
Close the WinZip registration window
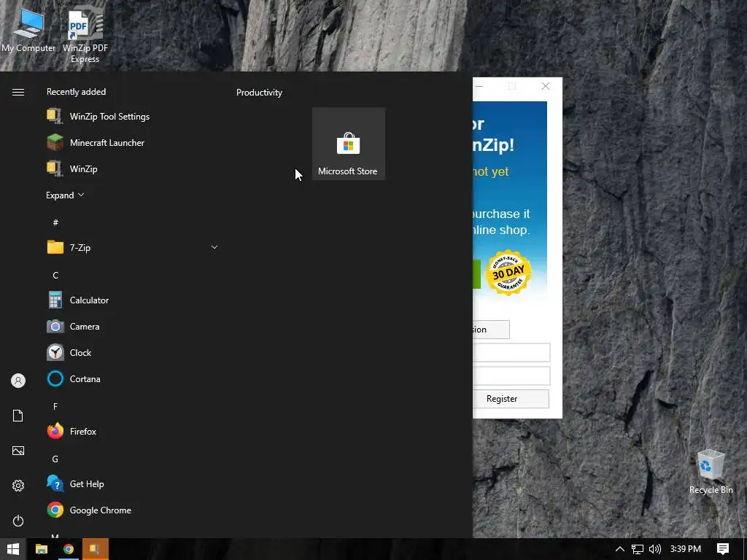tap(546, 86)
